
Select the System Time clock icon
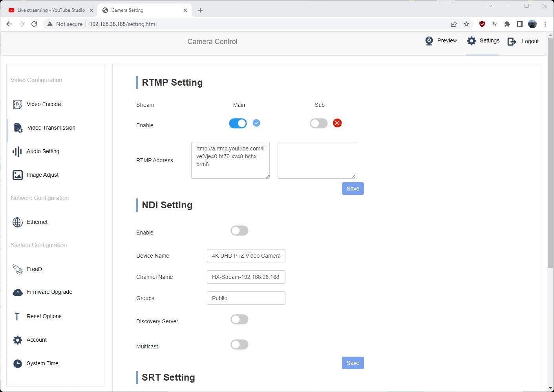pos(18,363)
